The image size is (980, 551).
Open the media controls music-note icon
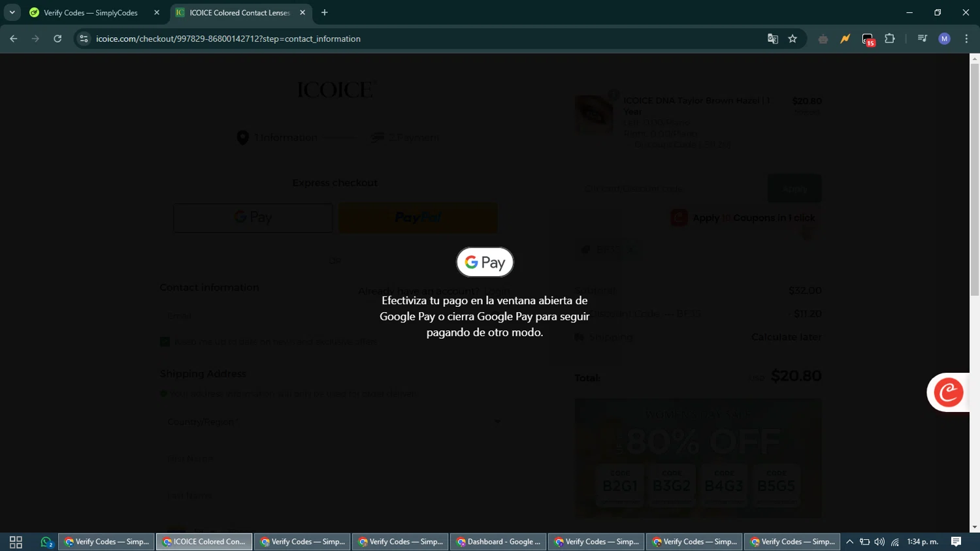tap(923, 39)
